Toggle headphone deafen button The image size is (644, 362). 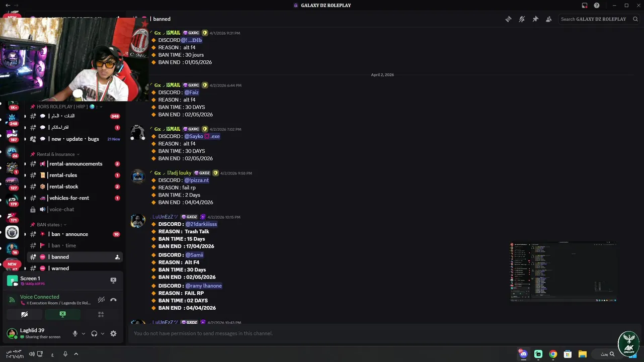pos(94,333)
